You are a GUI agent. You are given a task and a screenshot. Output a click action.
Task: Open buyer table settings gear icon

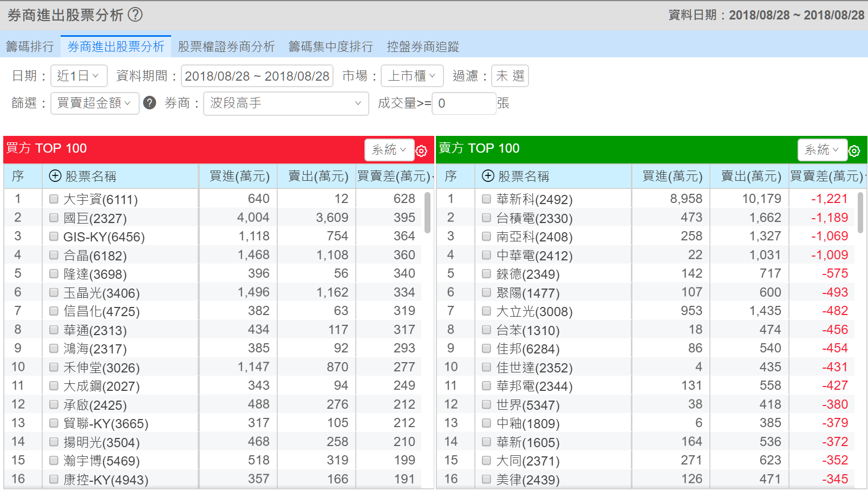pos(421,151)
